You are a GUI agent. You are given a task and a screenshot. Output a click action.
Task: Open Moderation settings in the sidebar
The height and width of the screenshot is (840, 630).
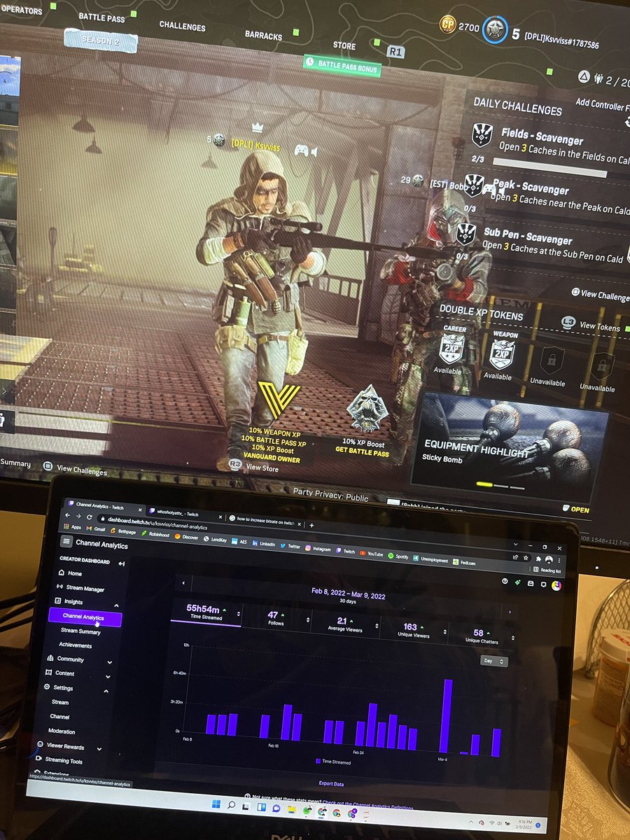pyautogui.click(x=62, y=731)
